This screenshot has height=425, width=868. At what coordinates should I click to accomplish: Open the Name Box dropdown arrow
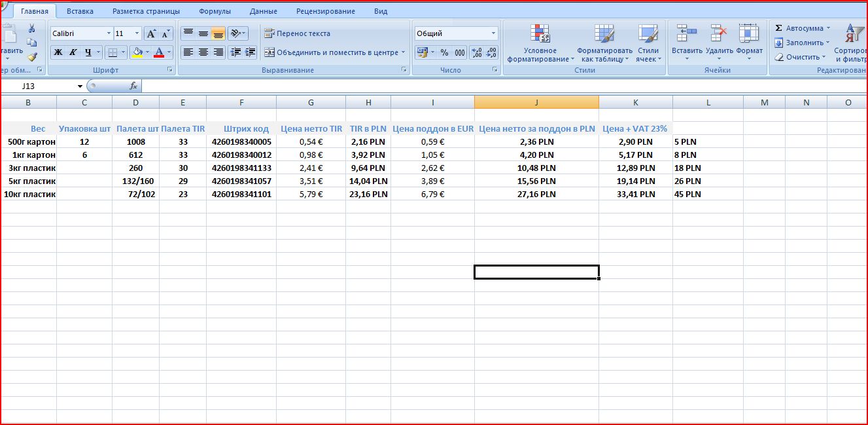[x=80, y=86]
